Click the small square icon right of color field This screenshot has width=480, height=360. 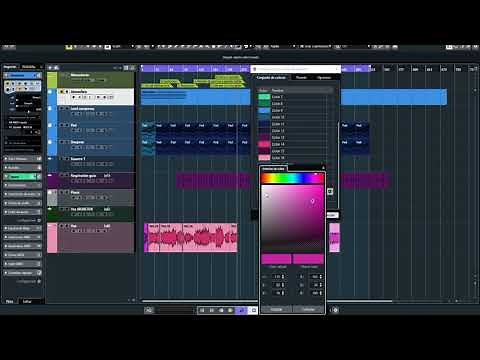330,191
